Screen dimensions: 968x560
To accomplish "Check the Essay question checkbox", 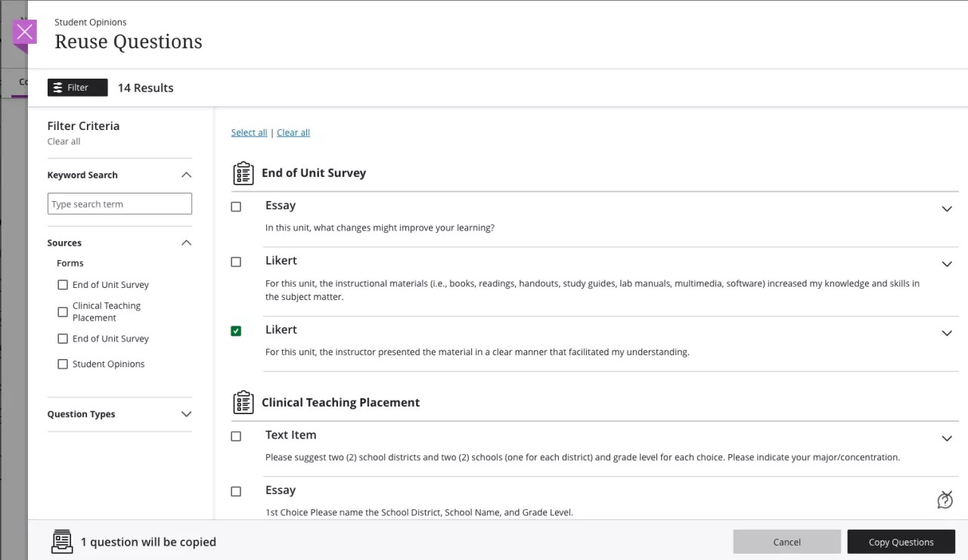I will (235, 206).
